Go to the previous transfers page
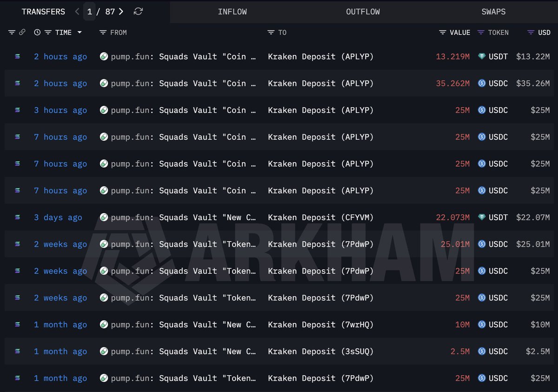Image resolution: width=558 pixels, height=392 pixels. 77,12
